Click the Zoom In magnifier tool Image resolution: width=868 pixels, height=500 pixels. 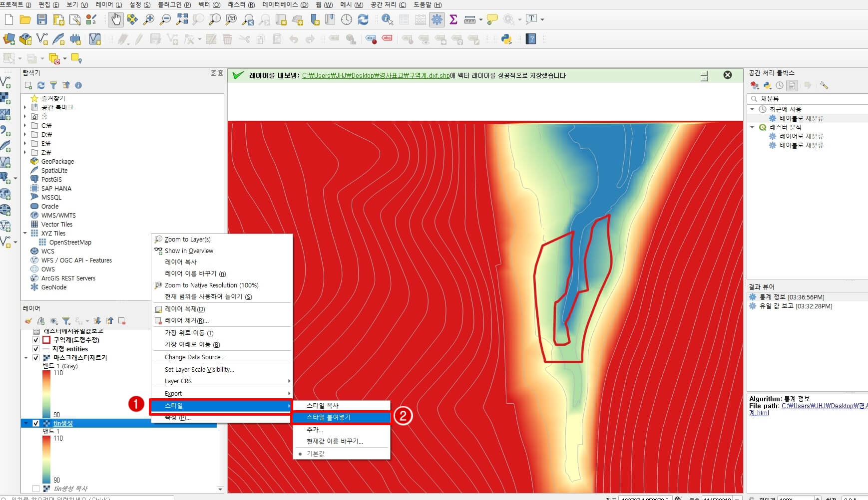pos(149,19)
